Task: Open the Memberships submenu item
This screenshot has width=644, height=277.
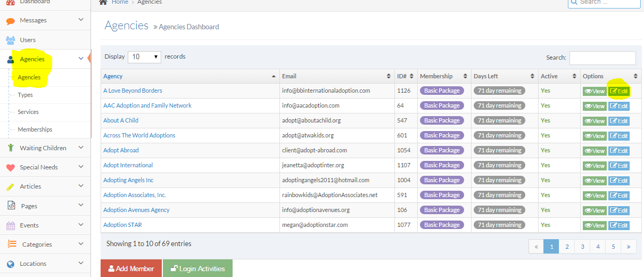Action: click(x=35, y=129)
